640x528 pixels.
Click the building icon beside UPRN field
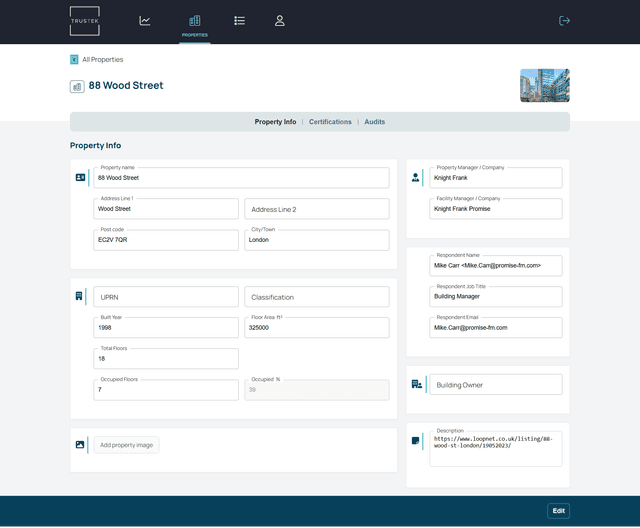[79, 296]
